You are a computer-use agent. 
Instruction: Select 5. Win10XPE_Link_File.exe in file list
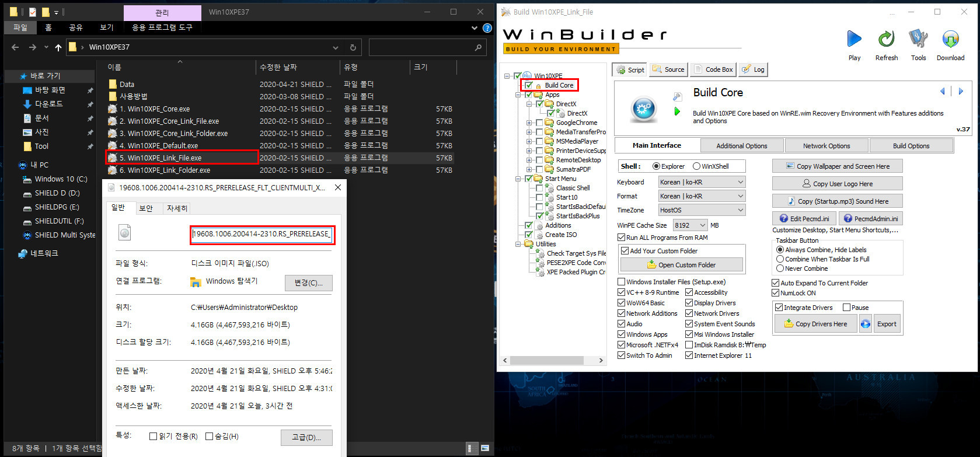point(182,158)
